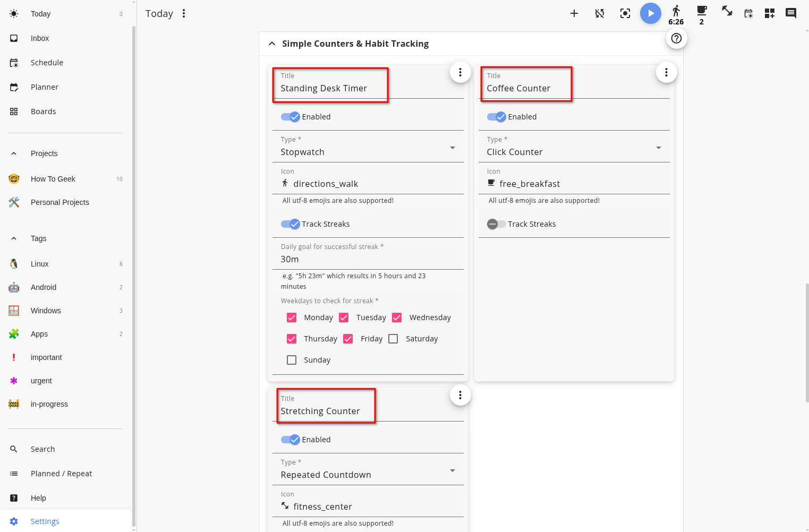This screenshot has width=809, height=532.
Task: Uncheck the Friday streak checkbox
Action: [x=348, y=339]
